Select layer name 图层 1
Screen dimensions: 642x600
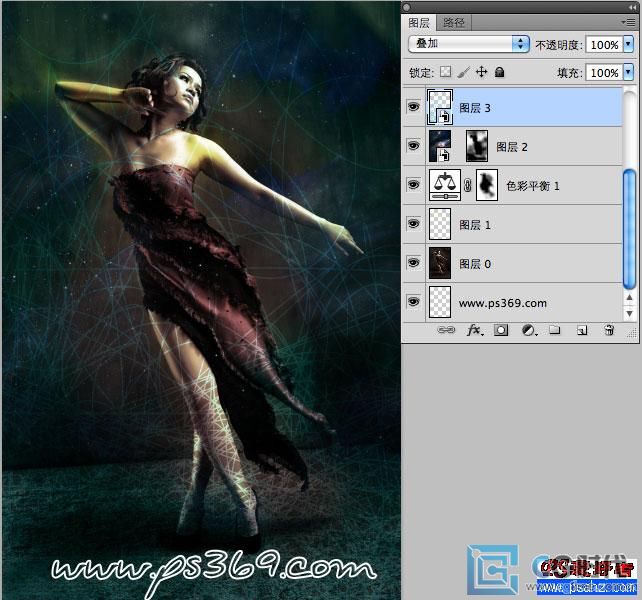(475, 225)
